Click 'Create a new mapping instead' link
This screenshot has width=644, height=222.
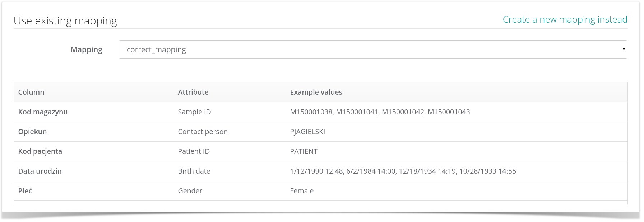(x=565, y=19)
